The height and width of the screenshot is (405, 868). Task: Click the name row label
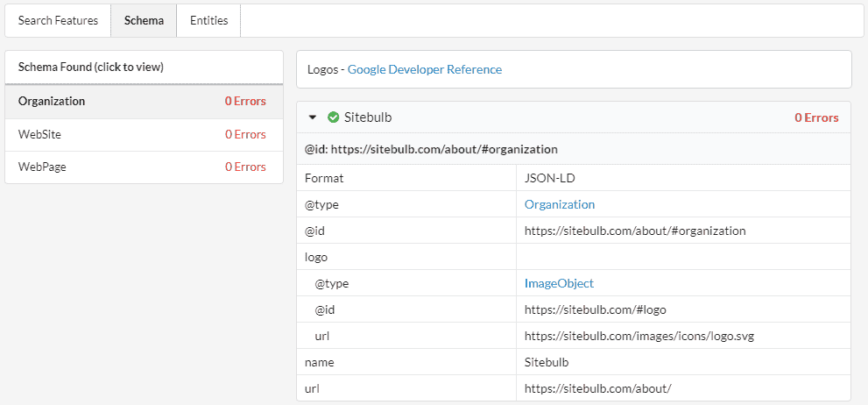click(320, 362)
